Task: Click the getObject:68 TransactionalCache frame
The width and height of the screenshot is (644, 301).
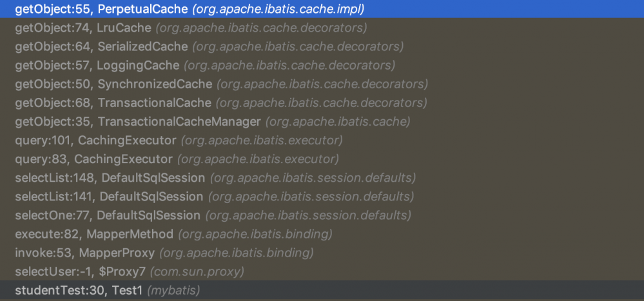Action: pos(113,103)
